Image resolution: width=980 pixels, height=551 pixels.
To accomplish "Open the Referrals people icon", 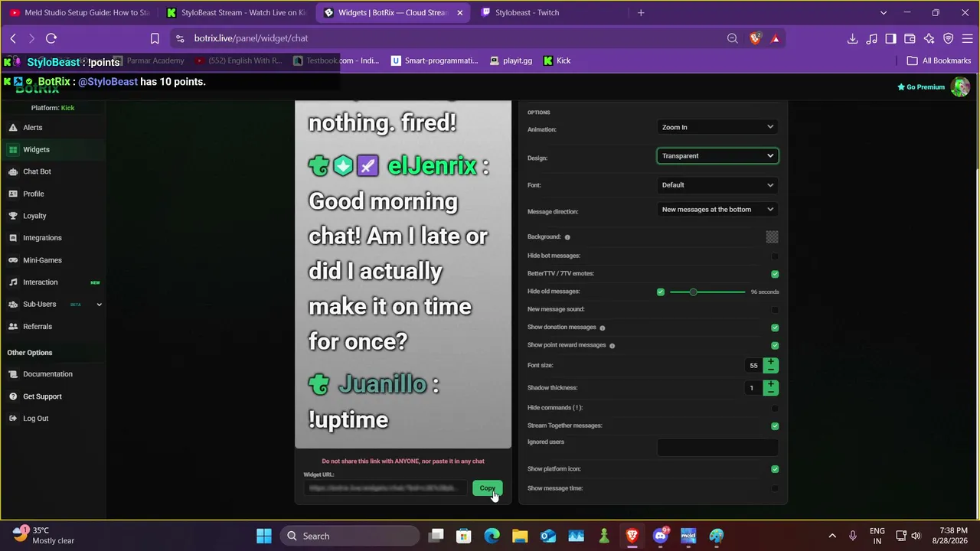I will coord(13,327).
